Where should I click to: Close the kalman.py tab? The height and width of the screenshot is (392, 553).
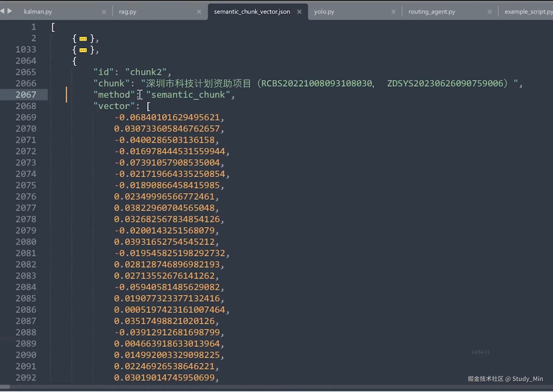coord(104,12)
